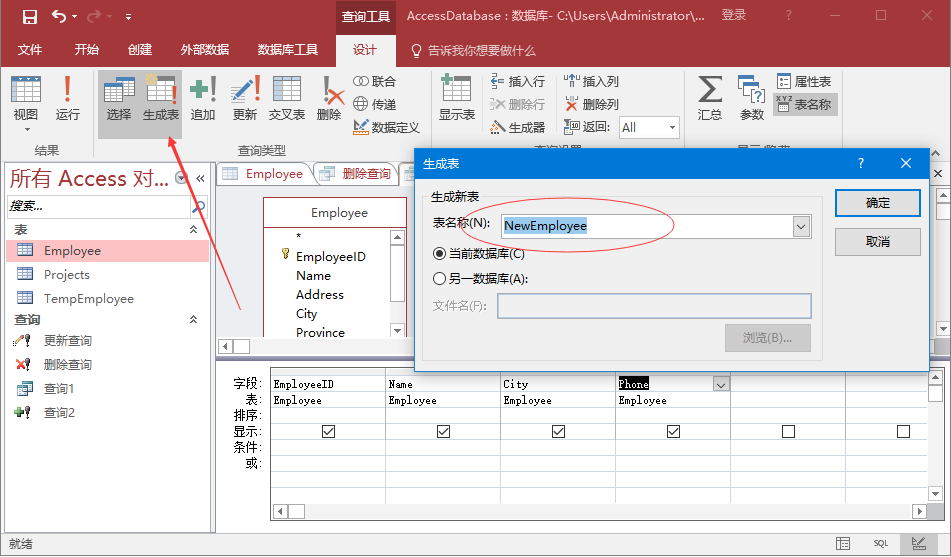Click the 确定 button in dialog
Image resolution: width=951 pixels, height=557 pixels.
[x=877, y=203]
